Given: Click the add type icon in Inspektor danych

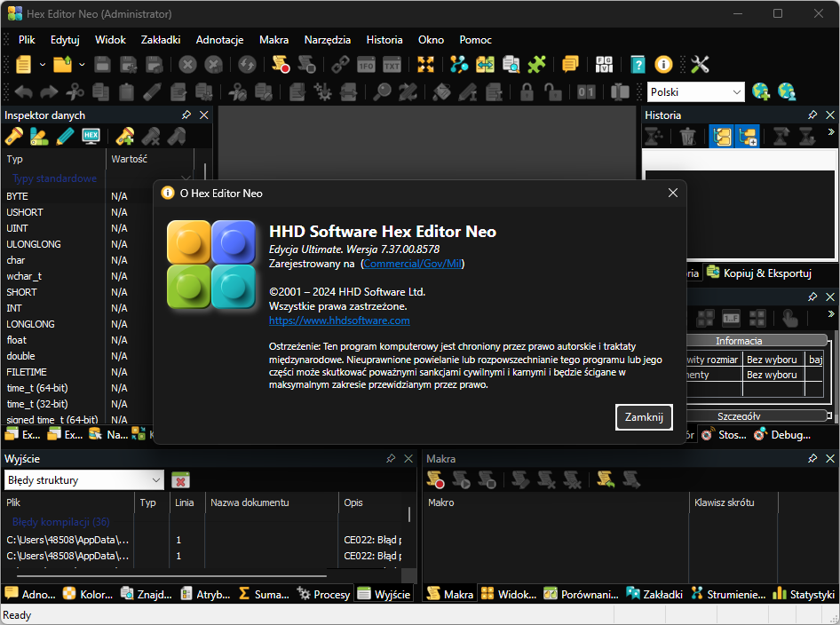Looking at the screenshot, I should [125, 137].
